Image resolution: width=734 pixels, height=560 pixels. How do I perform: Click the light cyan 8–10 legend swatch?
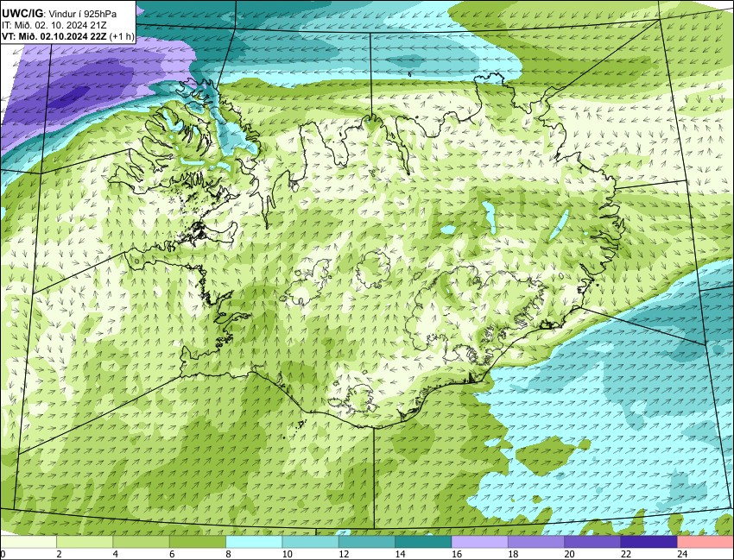pyautogui.click(x=254, y=542)
